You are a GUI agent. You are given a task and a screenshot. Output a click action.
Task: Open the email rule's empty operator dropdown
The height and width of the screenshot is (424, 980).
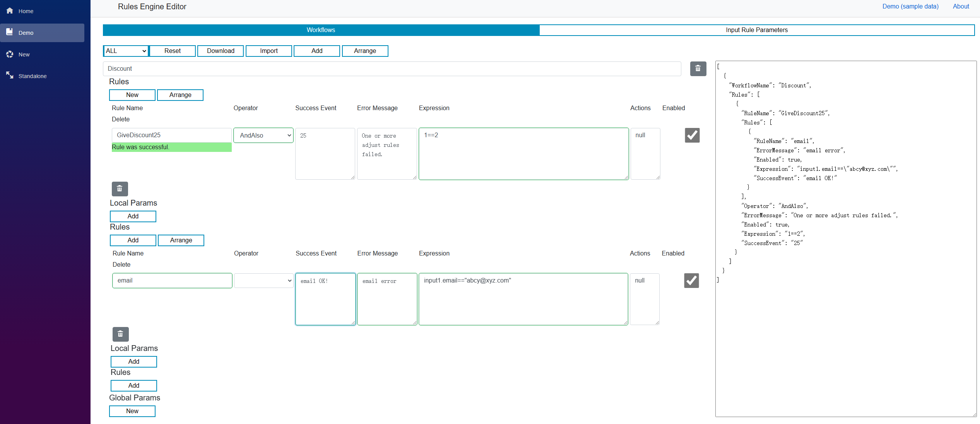click(263, 281)
